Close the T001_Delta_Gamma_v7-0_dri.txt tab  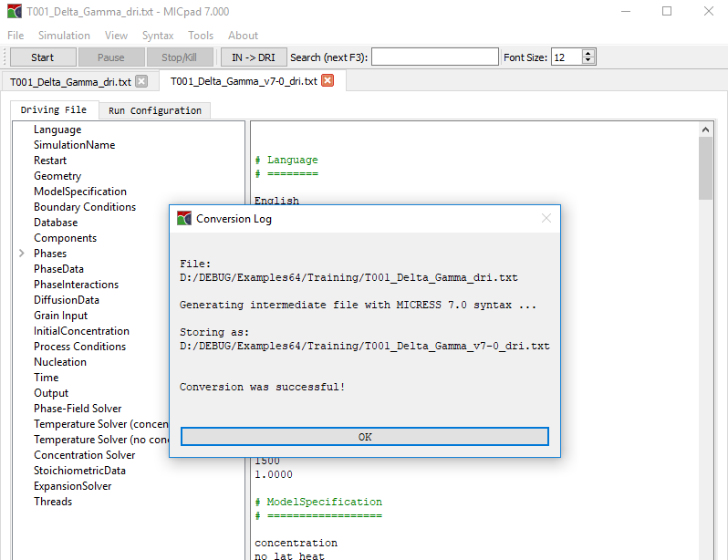click(328, 81)
